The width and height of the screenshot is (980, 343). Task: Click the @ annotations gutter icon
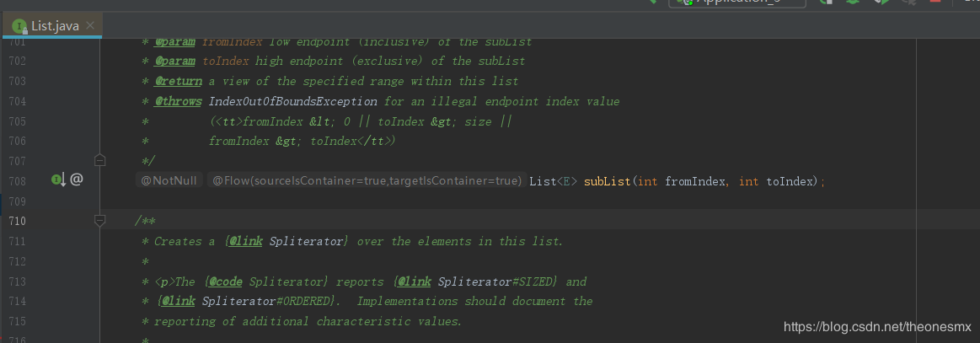pos(77,180)
